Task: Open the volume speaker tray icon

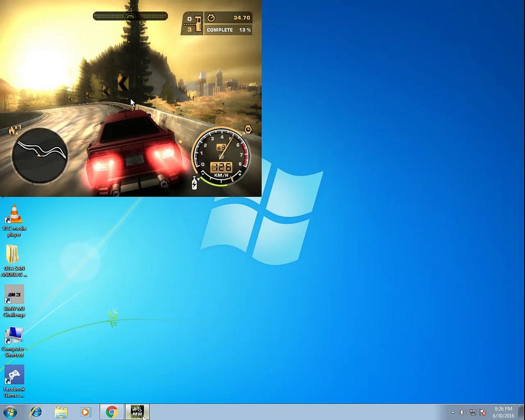Action: pyautogui.click(x=463, y=412)
